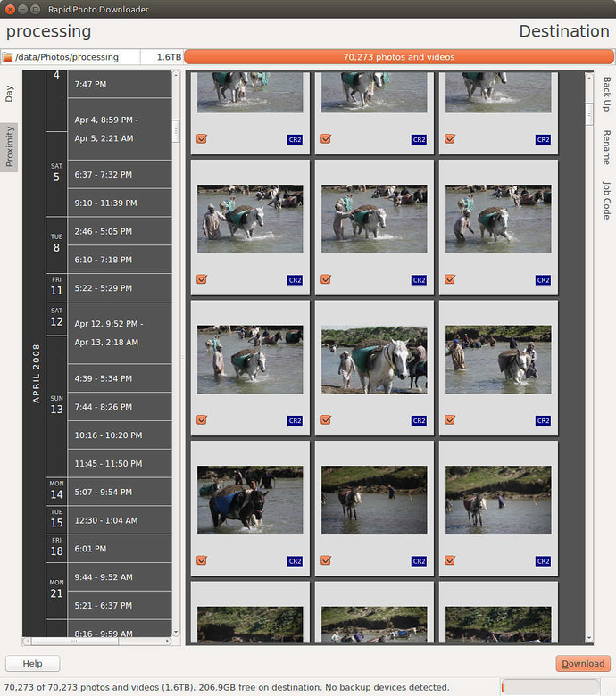Click CR2 badge on top row middle photo

(x=419, y=139)
